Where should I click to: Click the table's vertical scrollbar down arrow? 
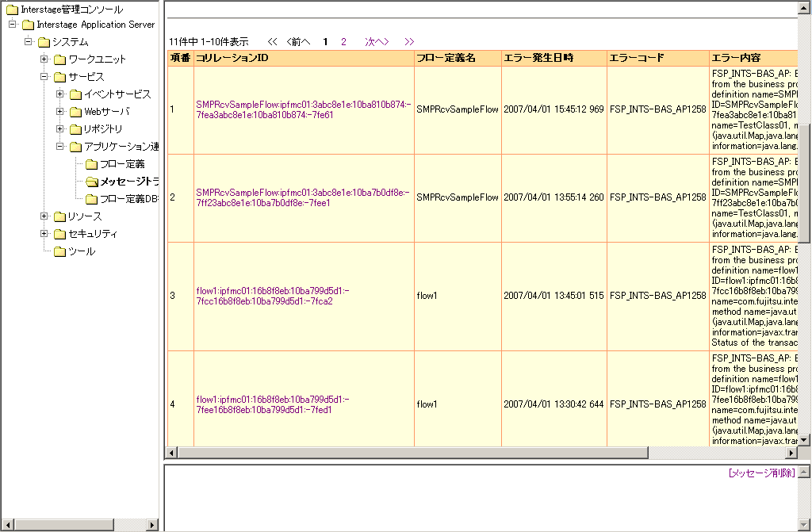click(803, 439)
